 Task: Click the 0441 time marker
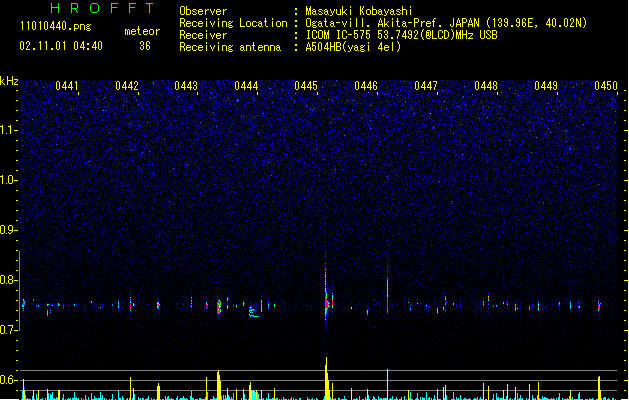(x=67, y=86)
